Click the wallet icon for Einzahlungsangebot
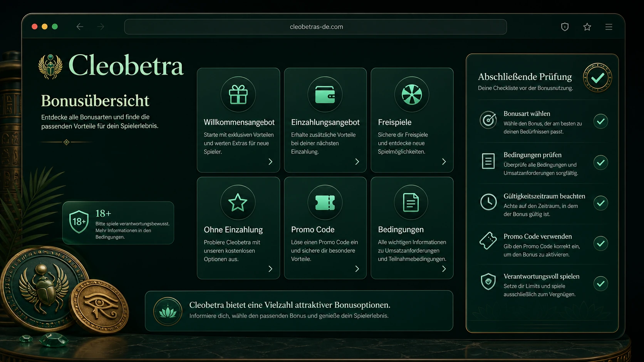 coord(325,94)
